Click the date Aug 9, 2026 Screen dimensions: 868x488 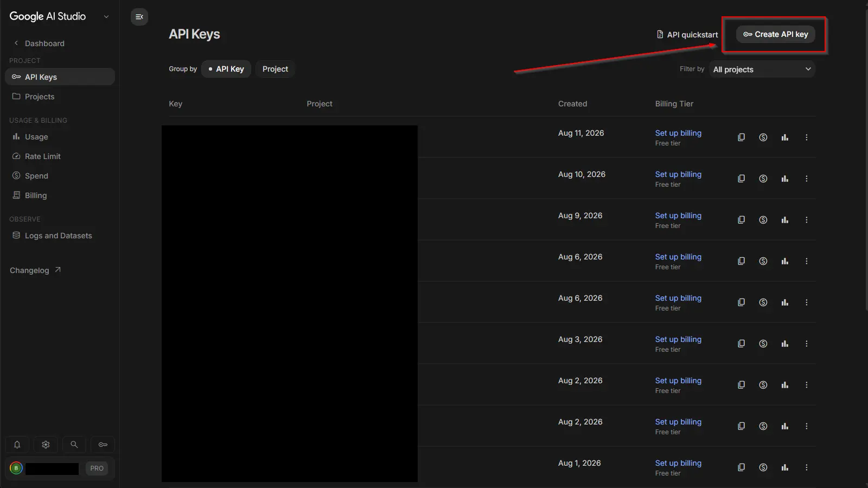click(x=580, y=216)
